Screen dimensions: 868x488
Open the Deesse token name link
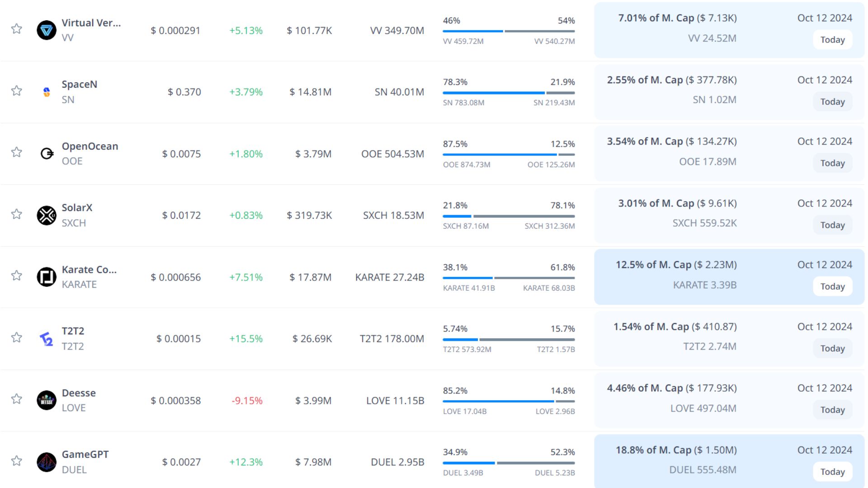click(79, 393)
